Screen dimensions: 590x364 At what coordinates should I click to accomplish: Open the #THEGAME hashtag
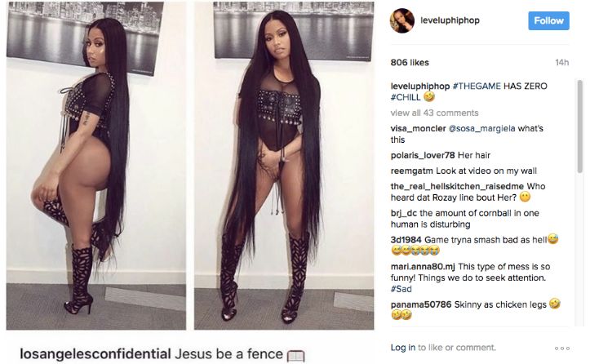tap(477, 86)
